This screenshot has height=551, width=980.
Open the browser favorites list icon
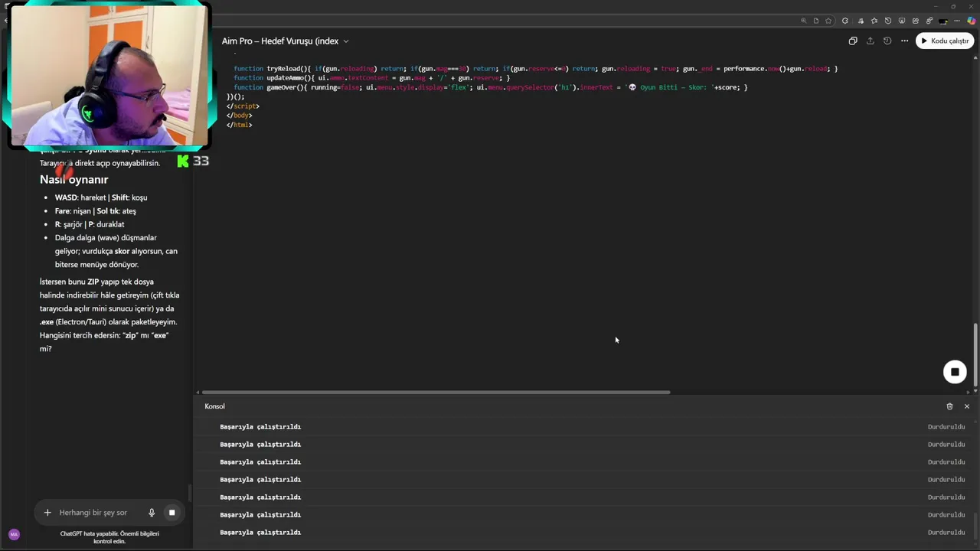[874, 21]
